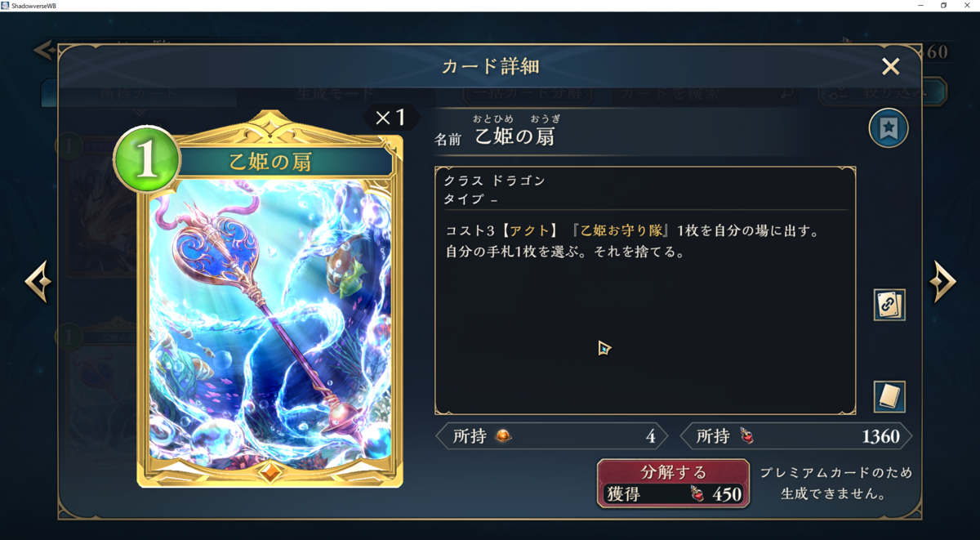Toggle the favorite bookmark star icon
The image size is (980, 540).
[889, 128]
